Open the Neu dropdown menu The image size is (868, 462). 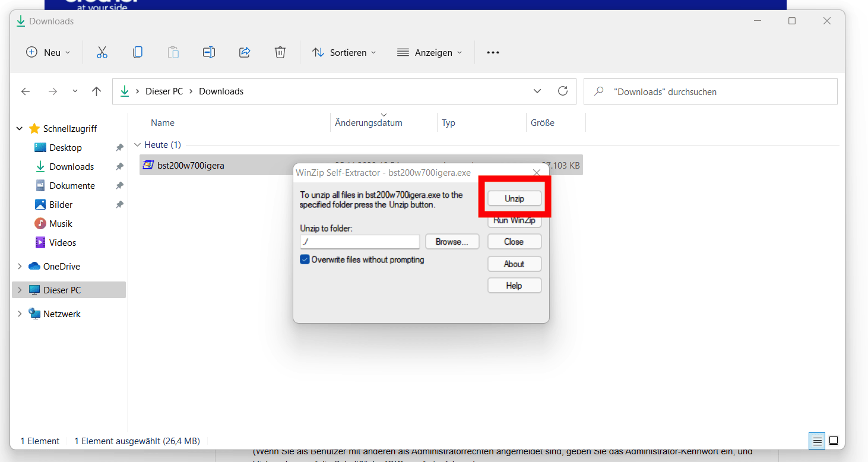click(48, 52)
